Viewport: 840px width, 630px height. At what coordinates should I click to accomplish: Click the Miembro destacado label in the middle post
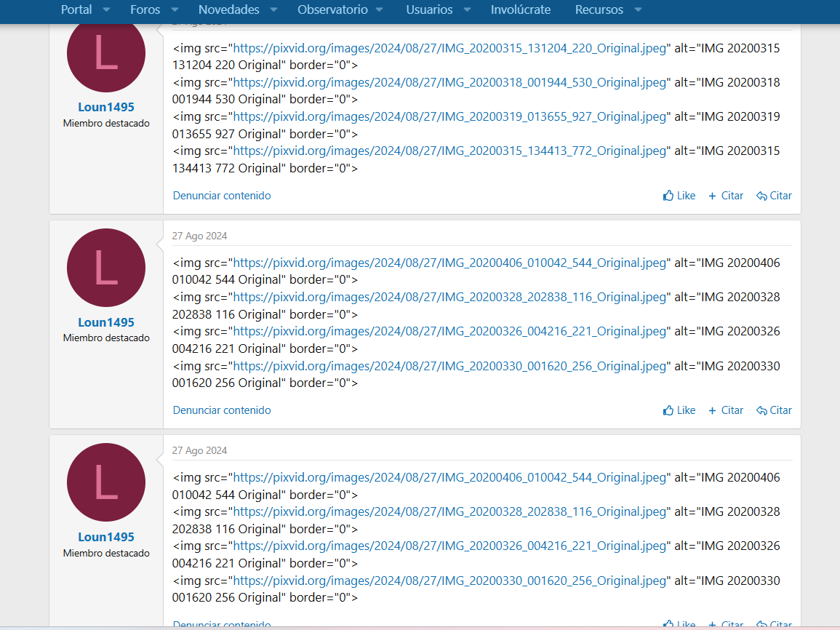pos(106,338)
